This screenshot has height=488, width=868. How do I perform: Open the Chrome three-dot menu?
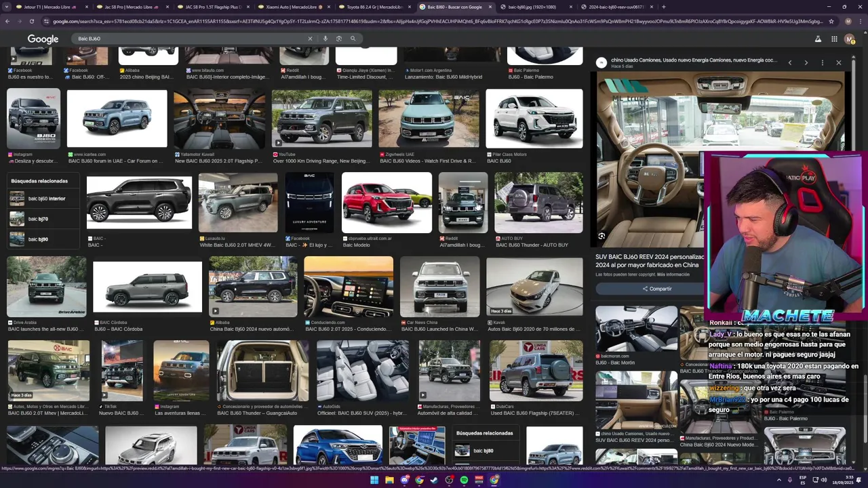(x=860, y=21)
